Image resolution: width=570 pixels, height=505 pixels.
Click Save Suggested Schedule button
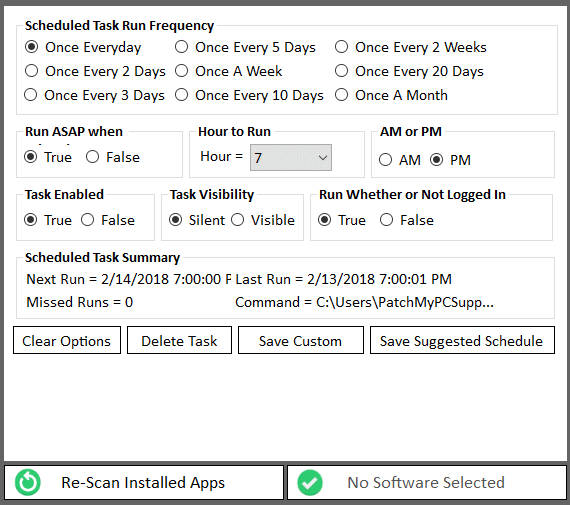tap(462, 340)
